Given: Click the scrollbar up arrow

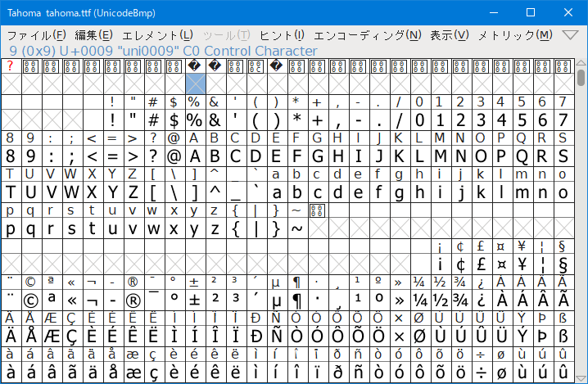Looking at the screenshot, I should [581, 62].
